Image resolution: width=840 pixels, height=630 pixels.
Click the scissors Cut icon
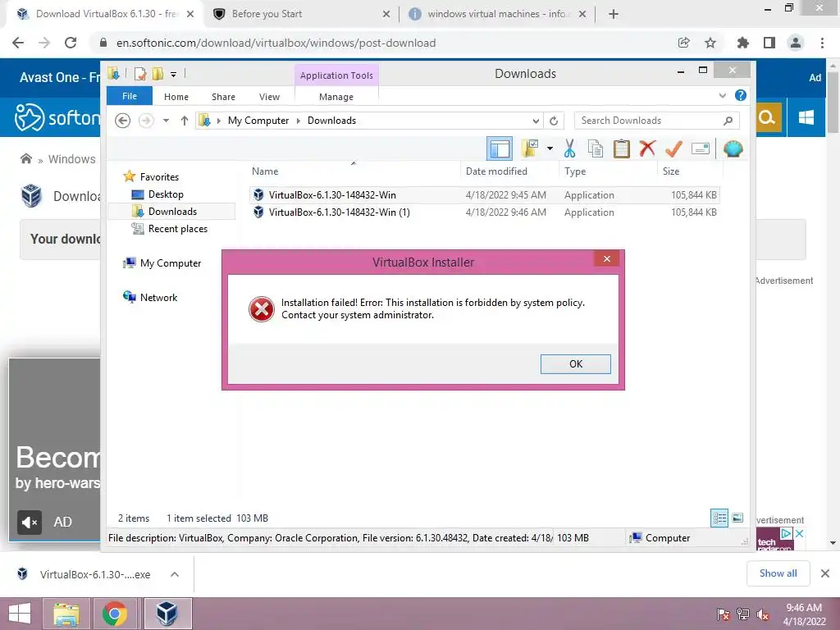point(569,148)
